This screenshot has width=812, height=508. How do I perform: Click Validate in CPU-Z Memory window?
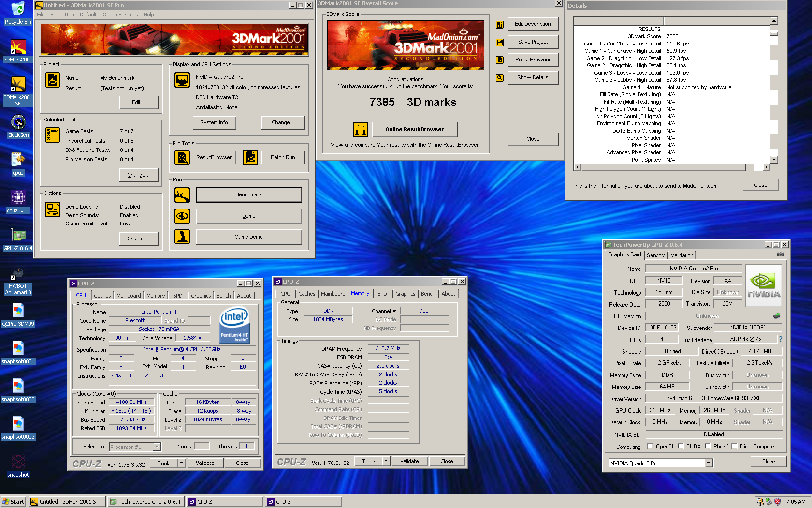[x=409, y=461]
